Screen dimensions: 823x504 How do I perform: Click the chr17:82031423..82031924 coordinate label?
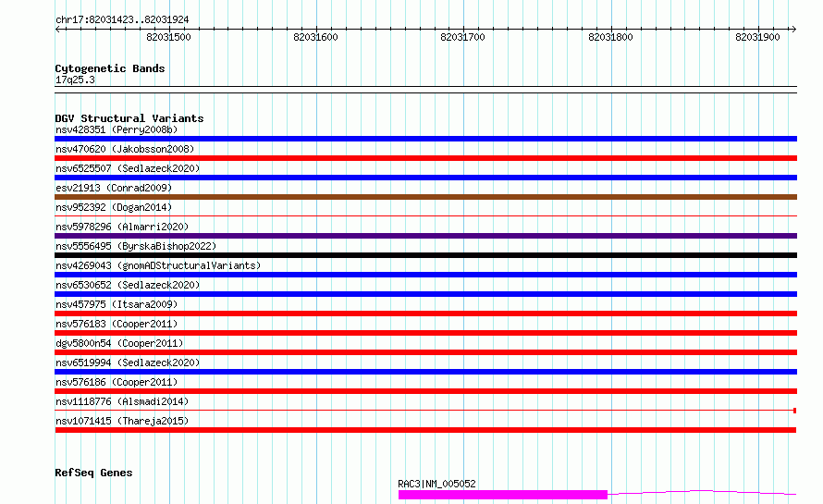[122, 20]
